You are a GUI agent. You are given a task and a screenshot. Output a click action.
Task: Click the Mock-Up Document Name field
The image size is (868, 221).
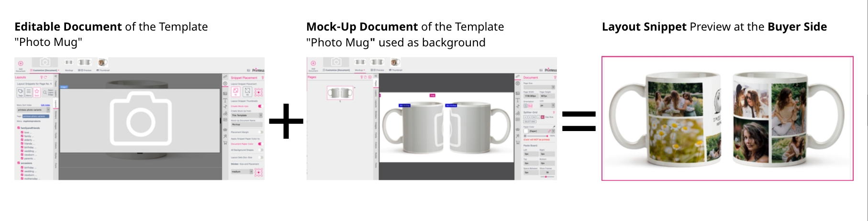(x=247, y=124)
